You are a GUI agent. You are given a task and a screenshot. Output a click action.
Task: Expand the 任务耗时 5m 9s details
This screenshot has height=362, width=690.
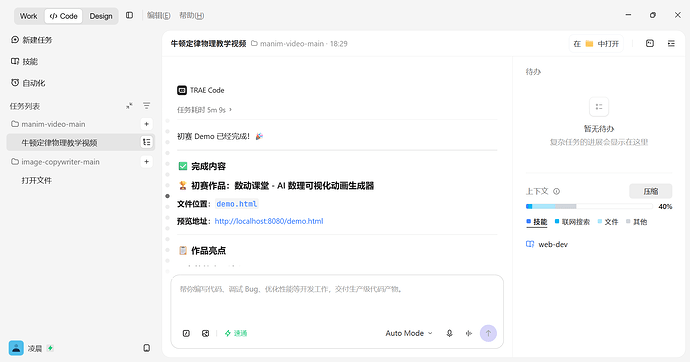[204, 110]
